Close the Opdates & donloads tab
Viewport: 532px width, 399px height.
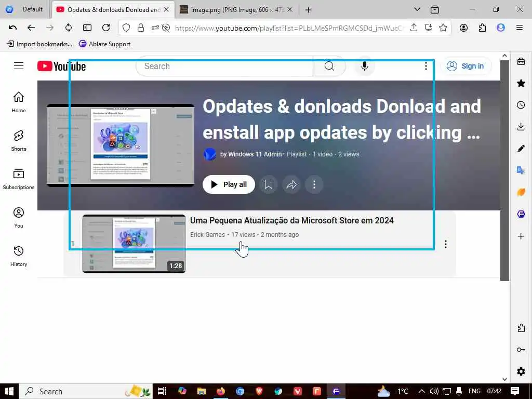click(x=166, y=9)
